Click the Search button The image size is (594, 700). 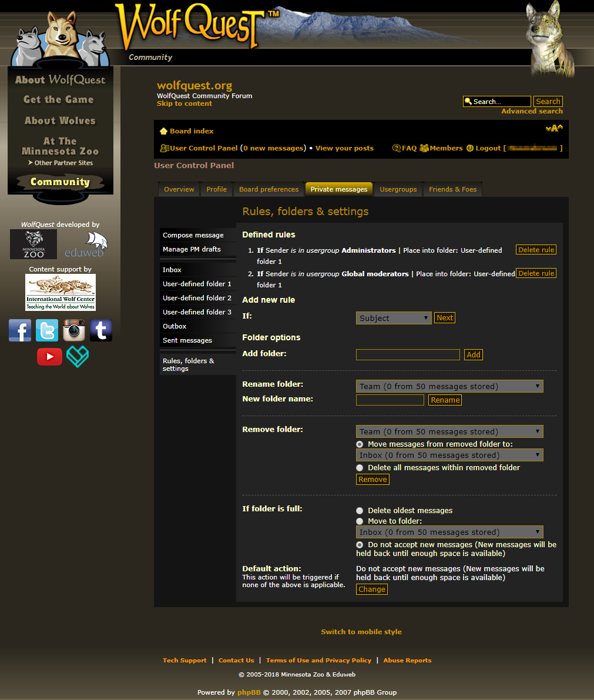tap(548, 101)
